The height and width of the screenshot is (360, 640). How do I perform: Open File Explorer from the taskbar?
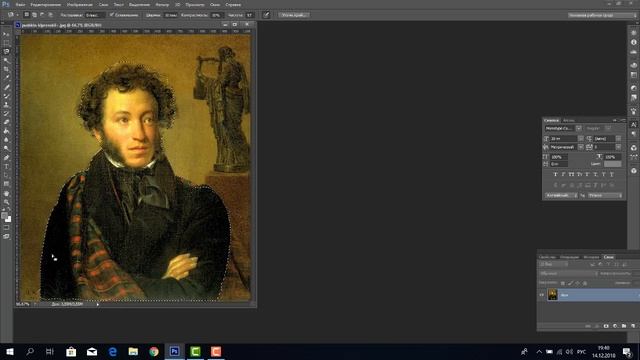(x=133, y=351)
